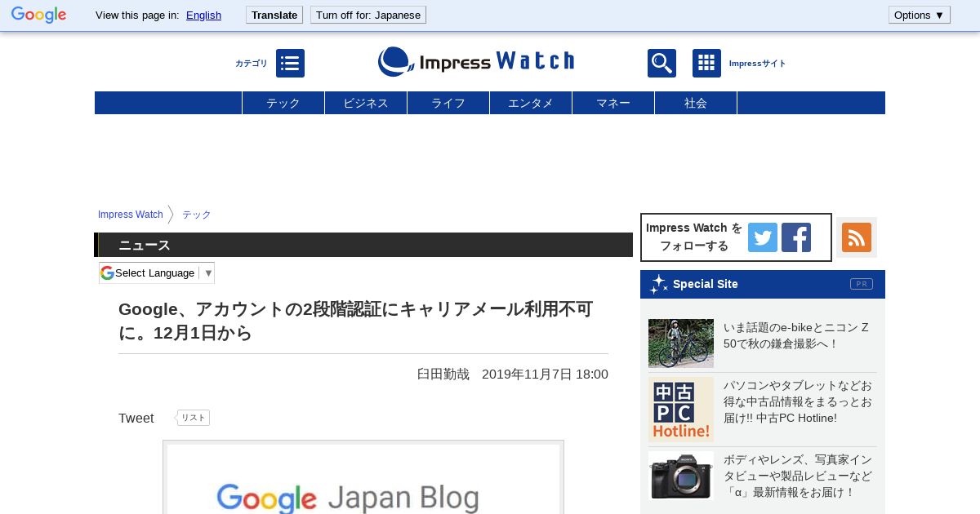Open the カテゴリ category list icon
980x514 pixels.
click(290, 63)
